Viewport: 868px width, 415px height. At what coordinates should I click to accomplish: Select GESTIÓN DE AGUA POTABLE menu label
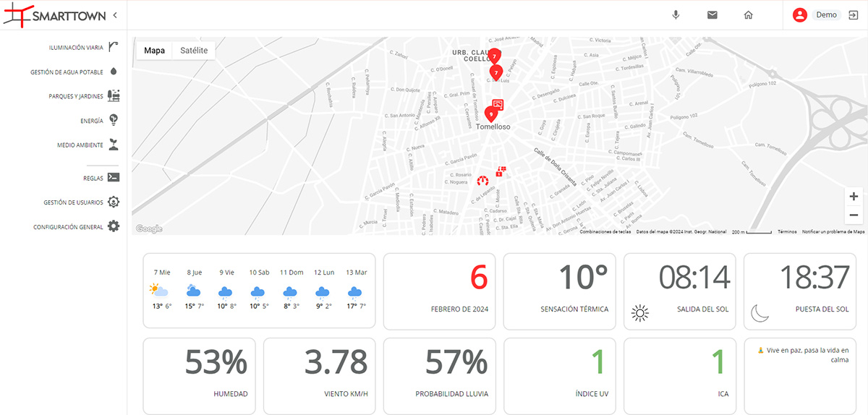pyautogui.click(x=67, y=72)
